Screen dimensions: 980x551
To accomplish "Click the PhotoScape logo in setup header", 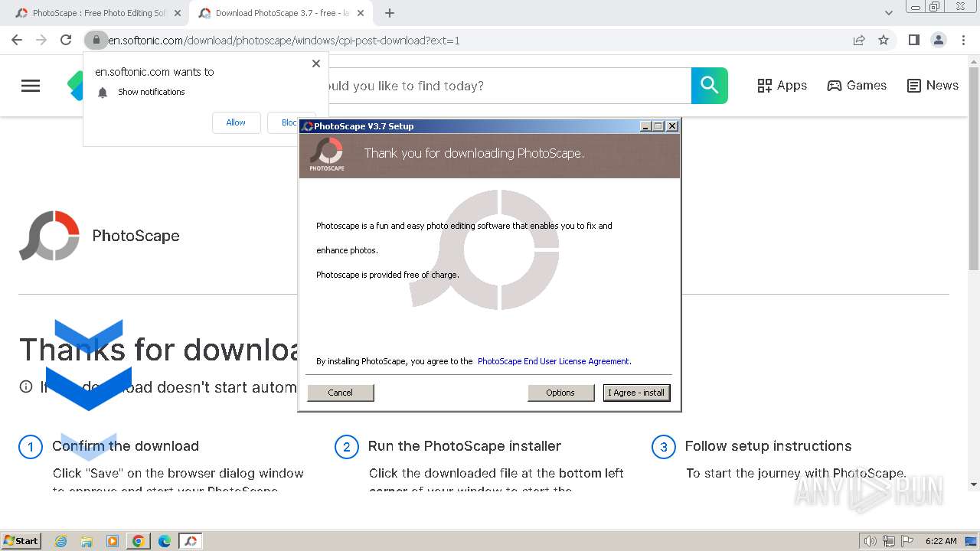I will (x=327, y=154).
